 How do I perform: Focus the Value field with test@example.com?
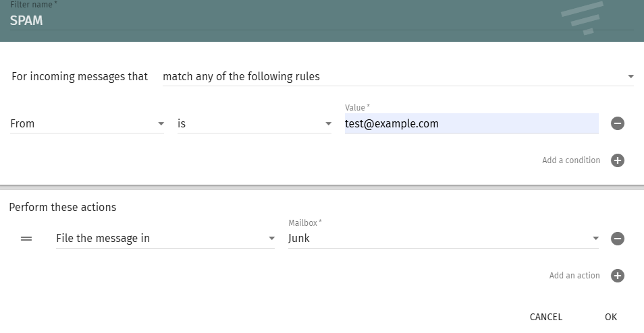click(x=471, y=124)
